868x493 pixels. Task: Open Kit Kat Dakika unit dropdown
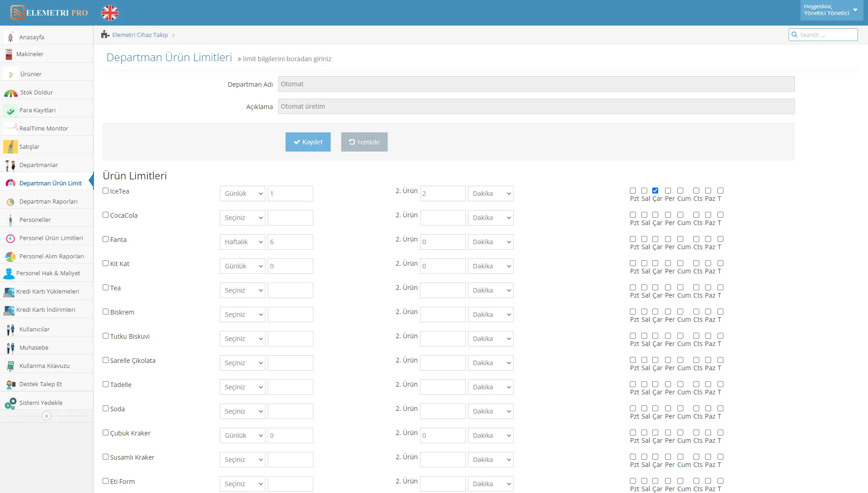point(491,266)
